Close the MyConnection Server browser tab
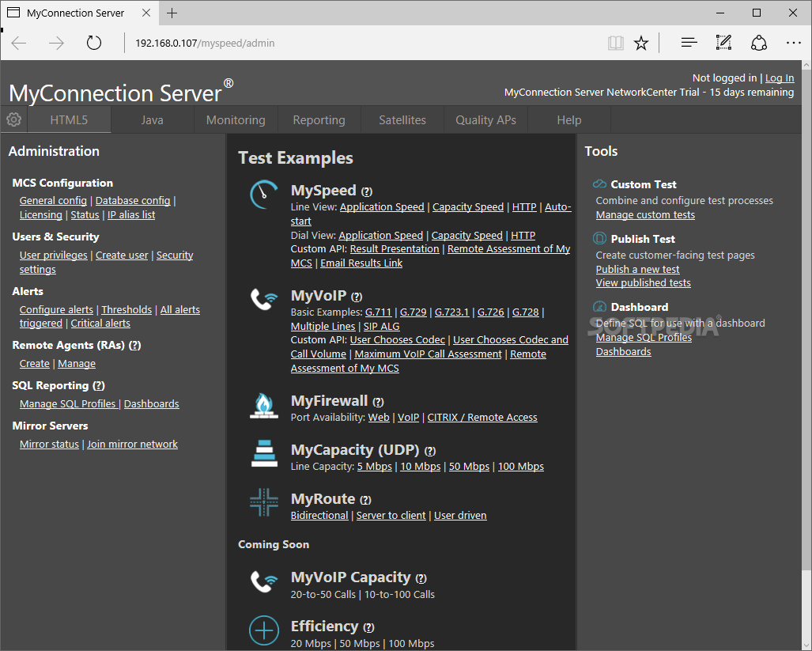 click(146, 13)
